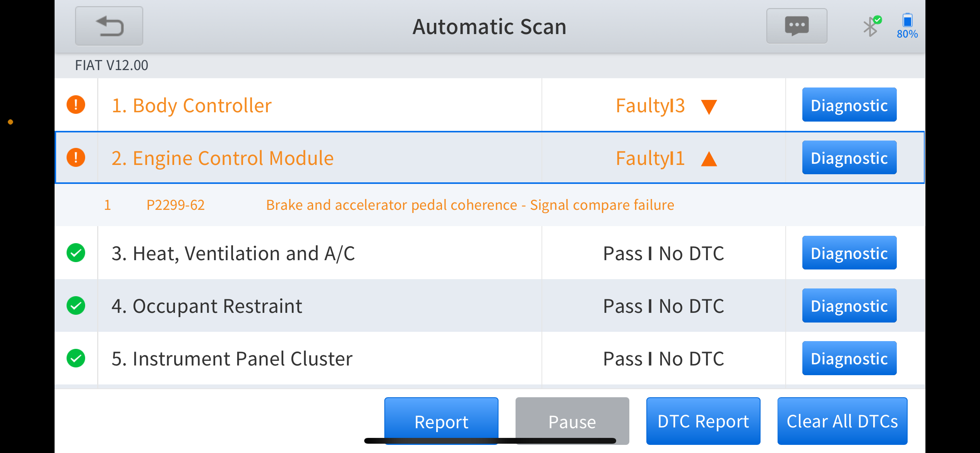This screenshot has height=453, width=980.
Task: Tap the back arrow button
Action: pyautogui.click(x=109, y=26)
